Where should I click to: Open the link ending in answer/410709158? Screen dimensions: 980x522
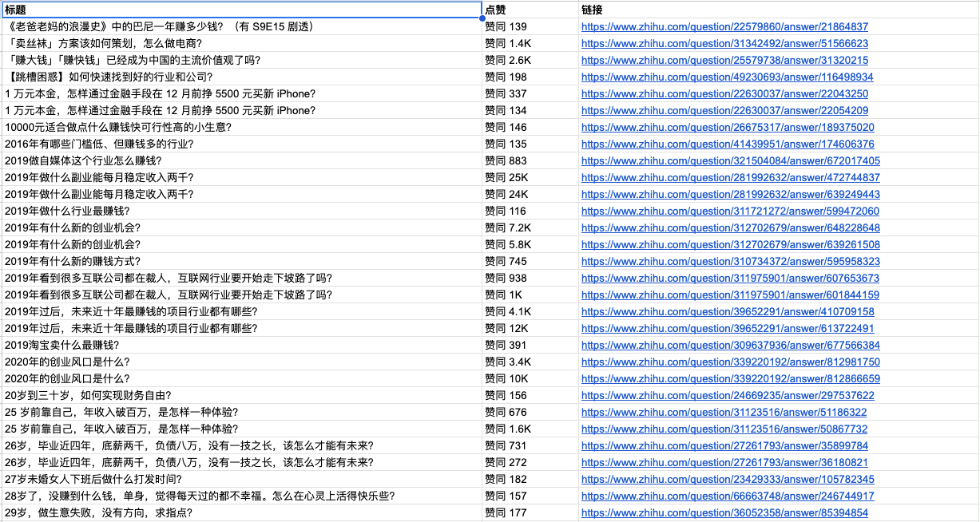click(728, 311)
